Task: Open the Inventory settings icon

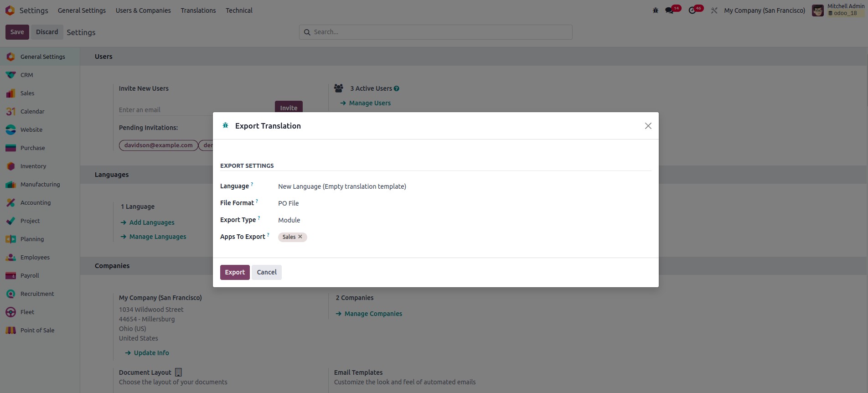Action: pos(11,166)
